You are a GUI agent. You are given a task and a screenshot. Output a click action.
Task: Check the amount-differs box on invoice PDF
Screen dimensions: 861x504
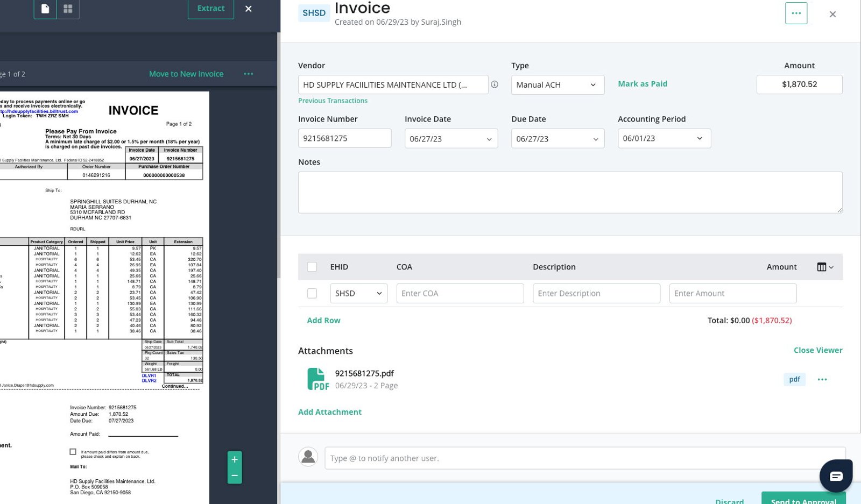pos(73,452)
